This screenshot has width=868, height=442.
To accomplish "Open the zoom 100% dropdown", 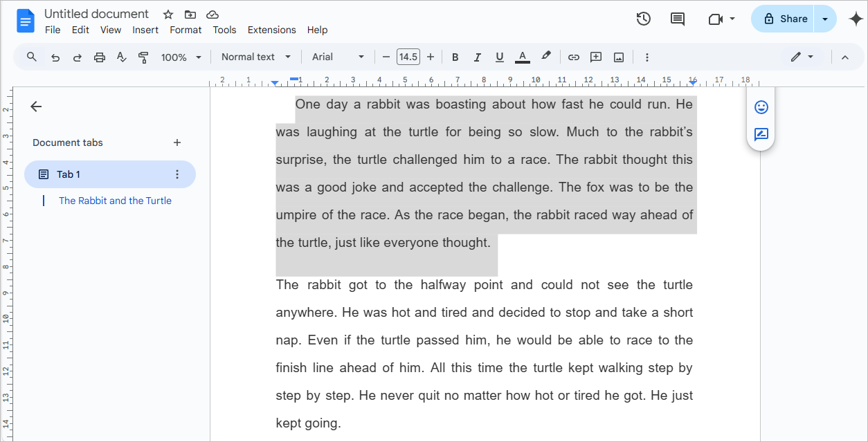I will click(181, 57).
